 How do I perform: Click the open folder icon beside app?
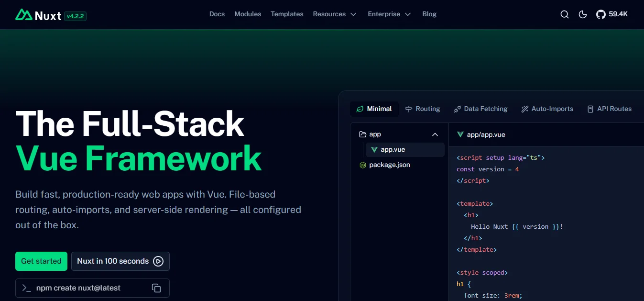tap(363, 134)
